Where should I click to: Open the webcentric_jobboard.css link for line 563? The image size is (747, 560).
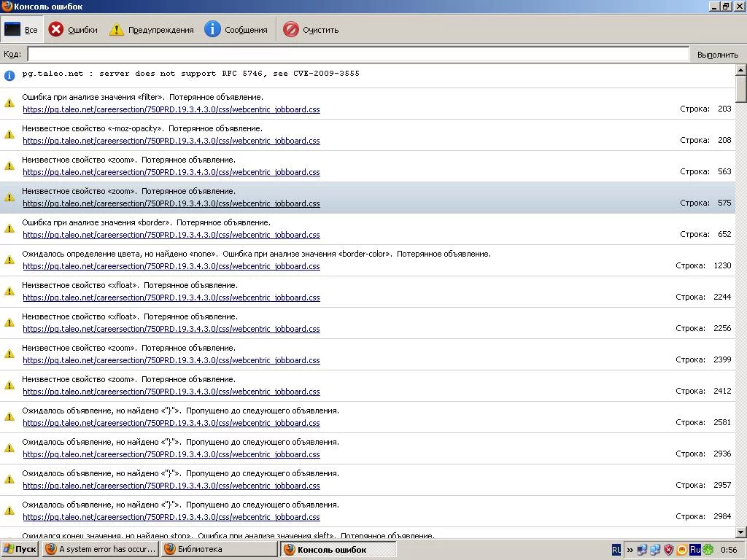pos(171,172)
